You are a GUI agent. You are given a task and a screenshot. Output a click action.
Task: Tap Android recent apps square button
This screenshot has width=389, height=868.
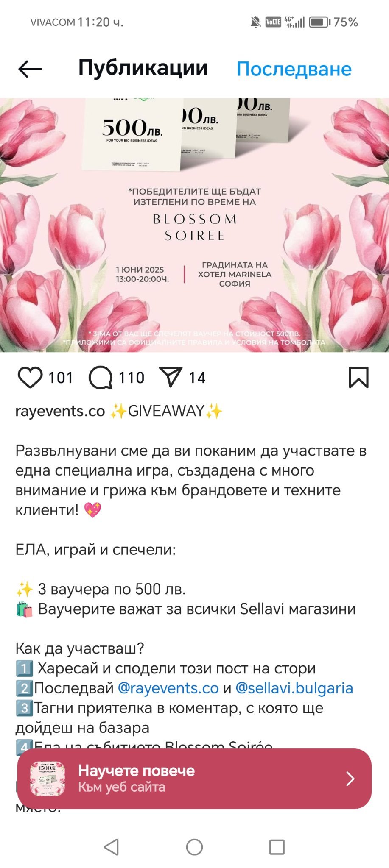point(277,847)
